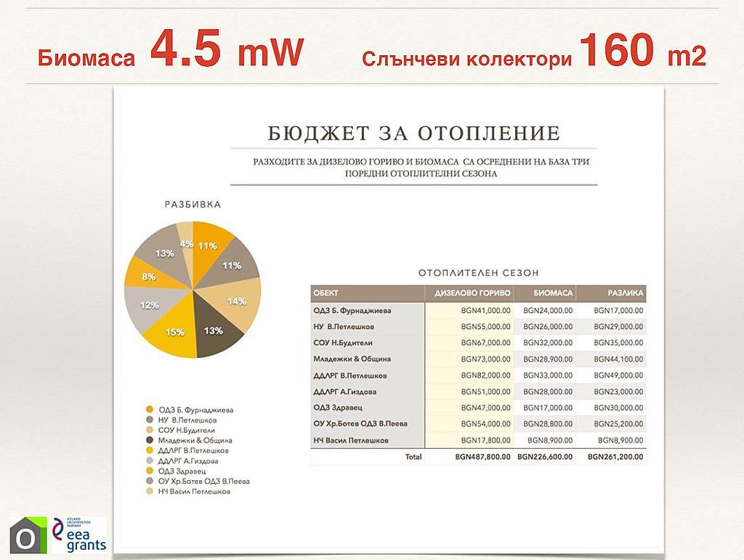The image size is (744, 560).
Task: Click legend color dot beside Младежки & Община
Action: tap(150, 440)
